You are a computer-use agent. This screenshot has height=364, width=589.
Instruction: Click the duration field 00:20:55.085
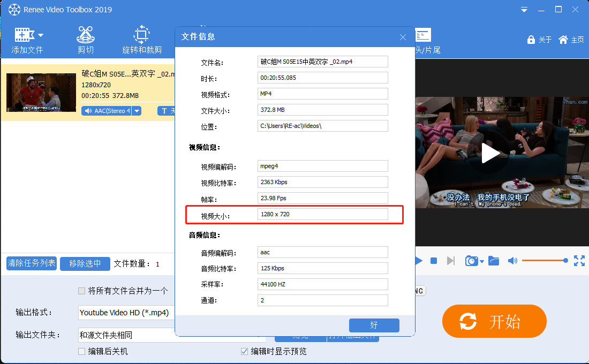(x=323, y=78)
